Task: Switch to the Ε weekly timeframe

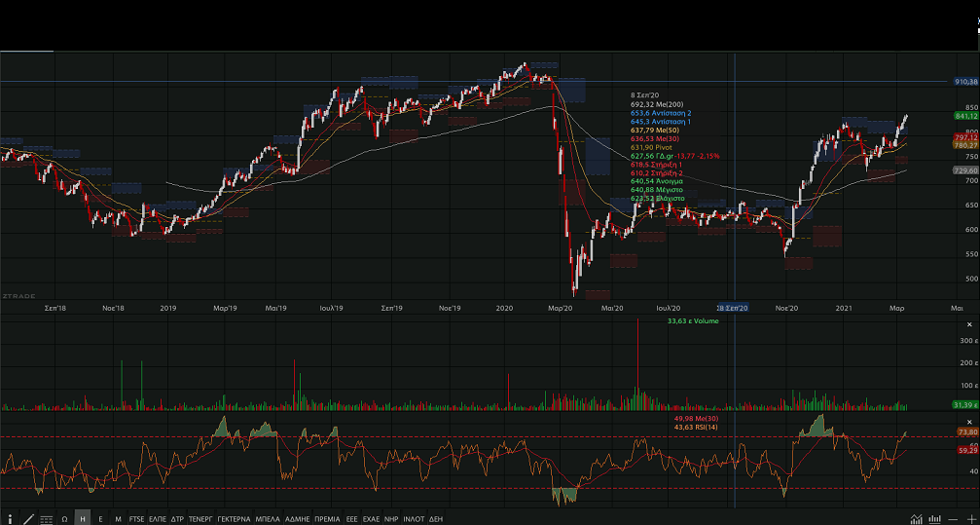Action: pyautogui.click(x=100, y=518)
